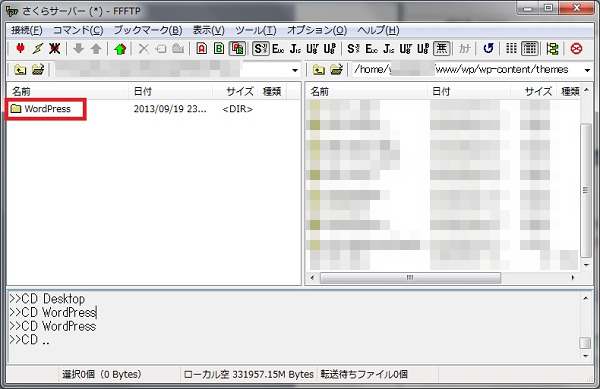Expand the local path dropdown arrow

click(x=295, y=70)
